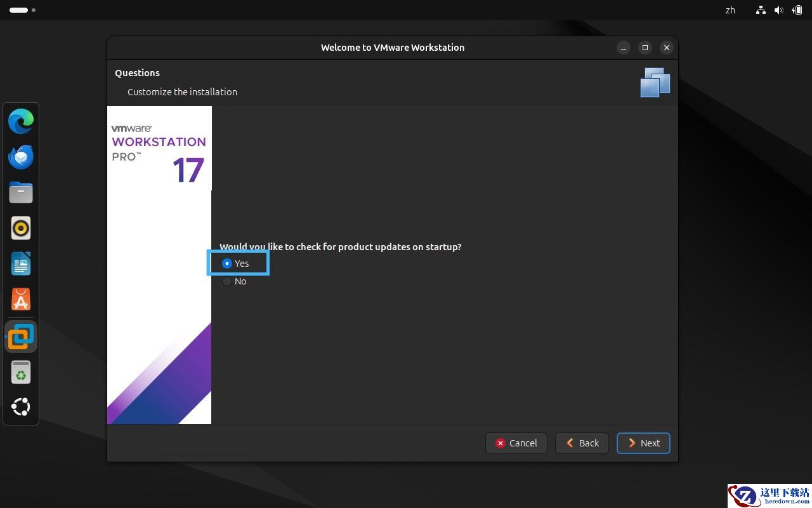The width and height of the screenshot is (812, 508).
Task: Select the Yes radio button
Action: pos(227,264)
